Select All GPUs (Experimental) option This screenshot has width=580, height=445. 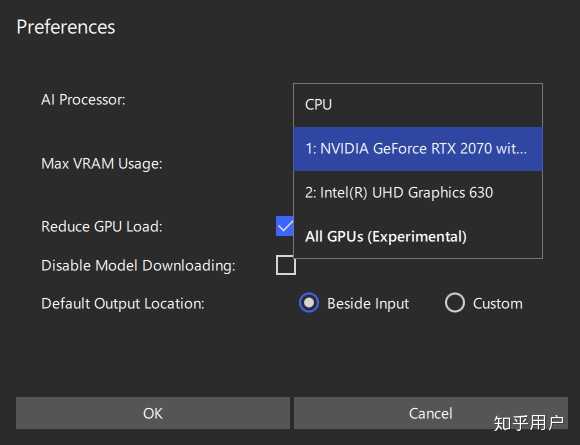pyautogui.click(x=418, y=236)
